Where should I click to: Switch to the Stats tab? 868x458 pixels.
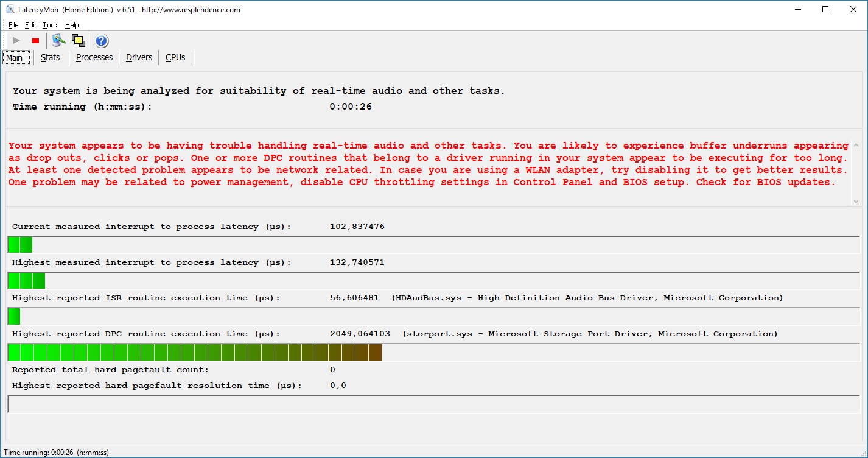click(x=51, y=57)
